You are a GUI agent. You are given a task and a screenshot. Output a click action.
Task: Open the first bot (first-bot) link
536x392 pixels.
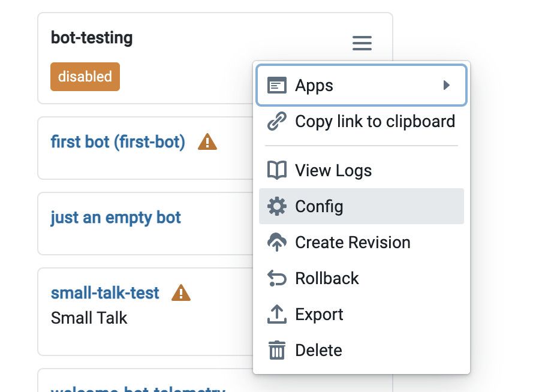[x=118, y=142]
